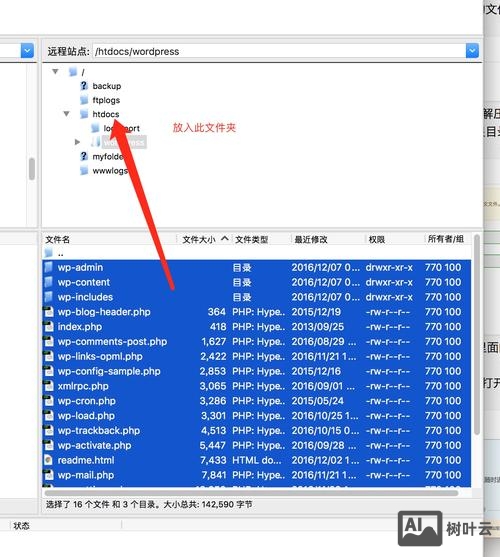Click the wp-cron.php file icon

pos(49,401)
